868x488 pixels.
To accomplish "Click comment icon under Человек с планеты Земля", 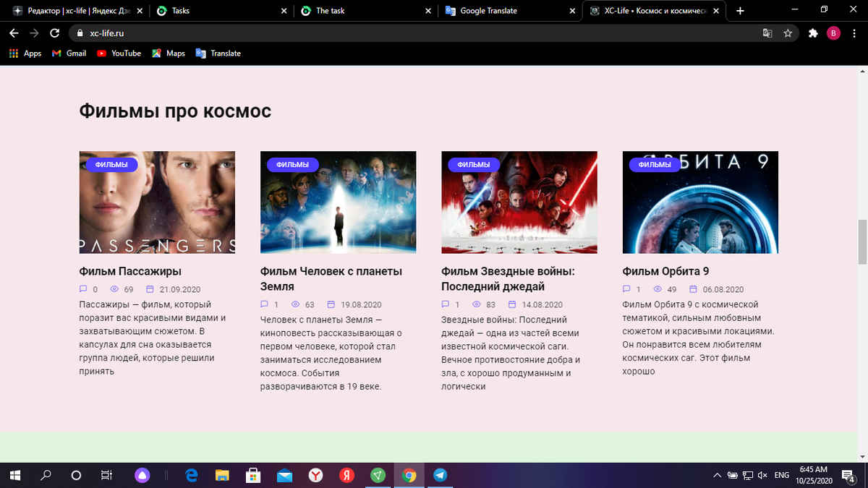I will pos(264,304).
